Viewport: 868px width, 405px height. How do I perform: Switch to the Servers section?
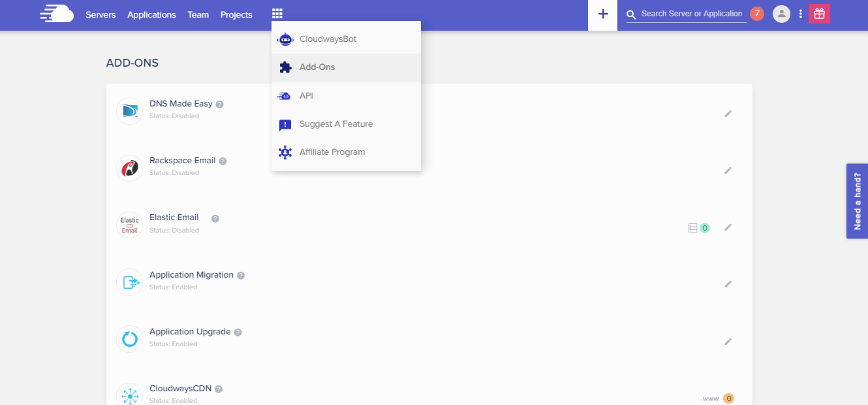(101, 14)
